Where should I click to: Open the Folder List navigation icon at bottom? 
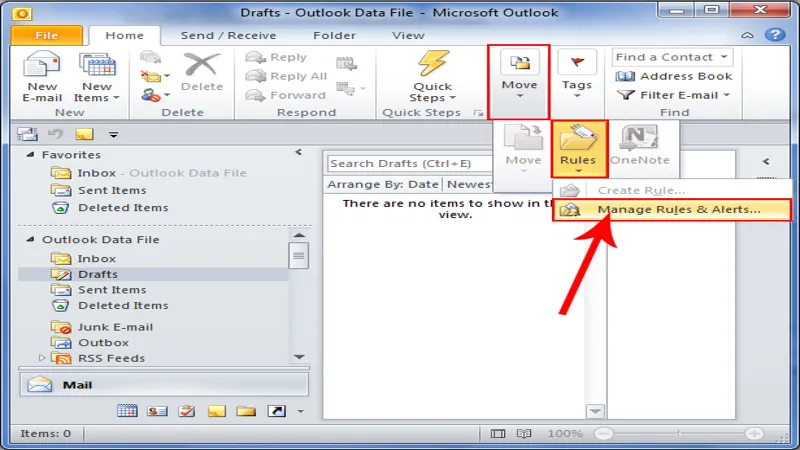point(246,411)
